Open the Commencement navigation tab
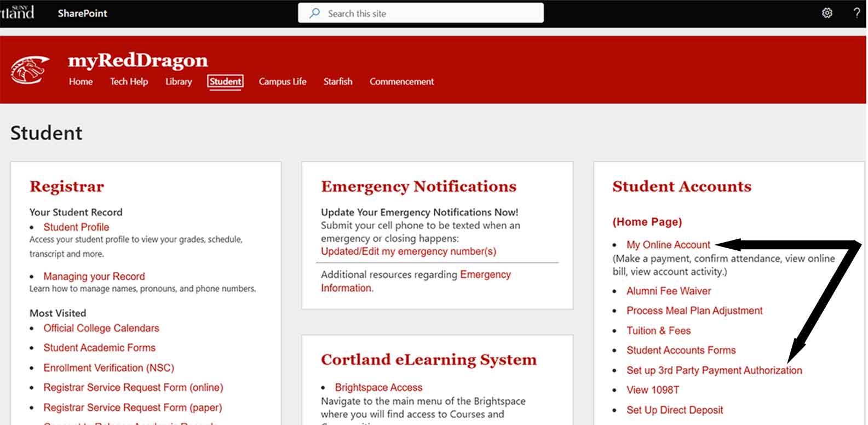 coord(401,82)
